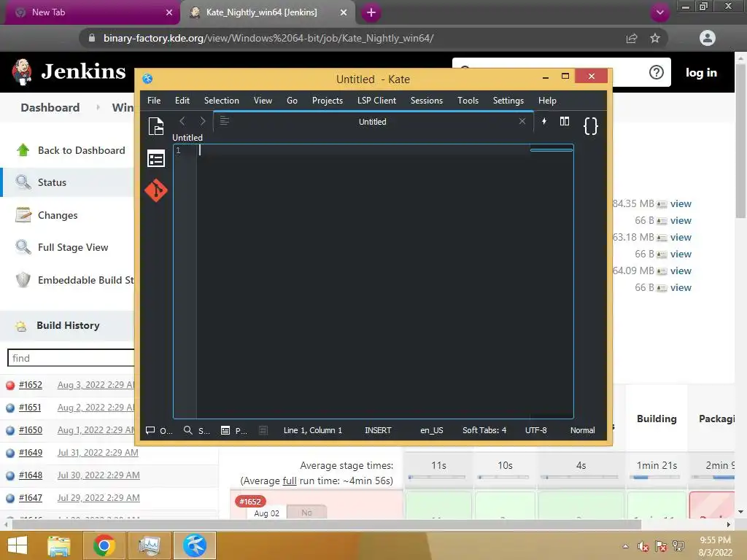Screen dimensions: 747x560
Task: Open build #1652 in Jenkins build history
Action: (x=31, y=385)
